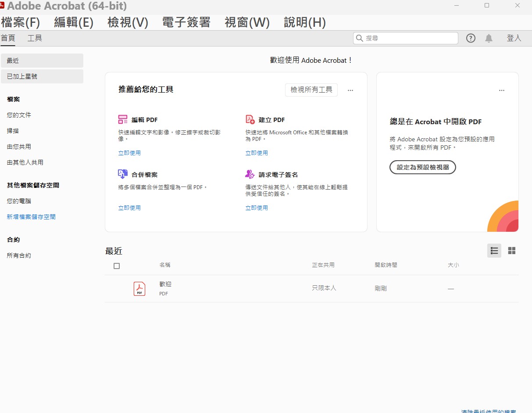This screenshot has height=413, width=532.
Task: Open the notifications bell icon
Action: tap(489, 38)
